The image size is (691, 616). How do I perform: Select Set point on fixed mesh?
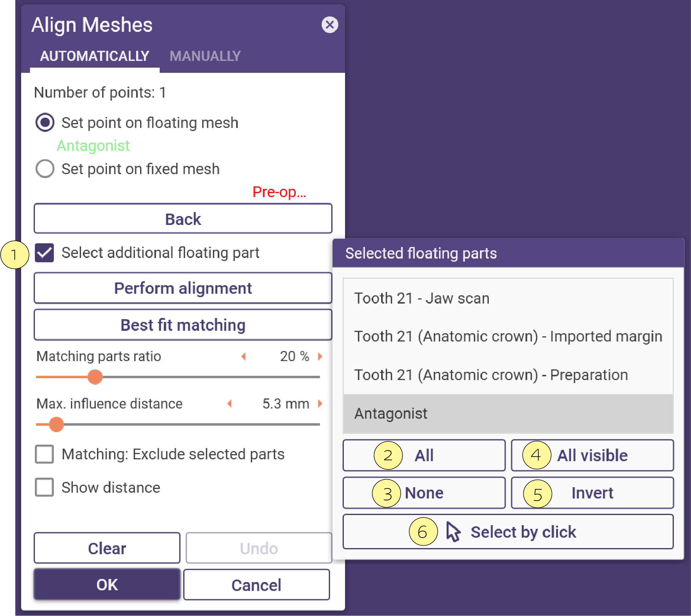[x=45, y=169]
